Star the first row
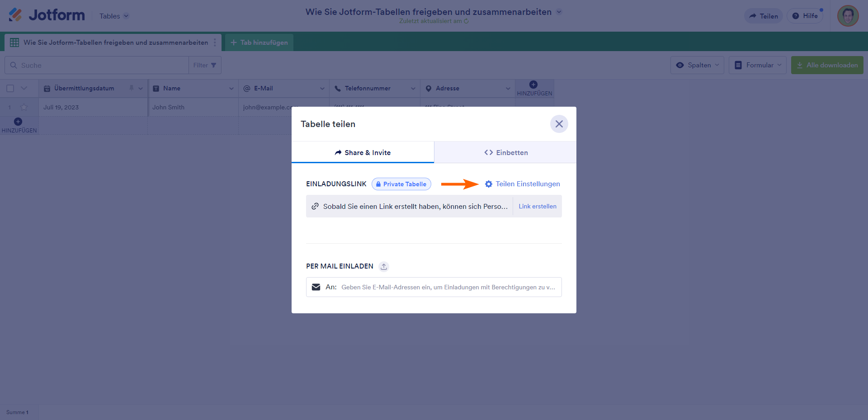 [x=24, y=107]
